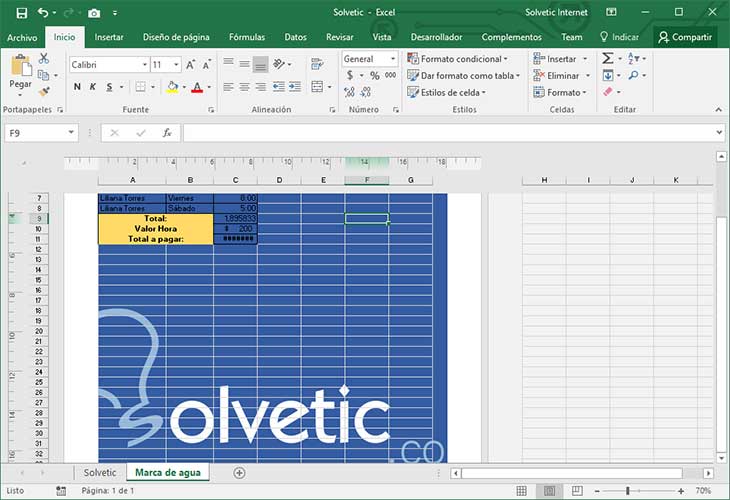730x500 pixels.
Task: Click the Compartir button
Action: [685, 37]
